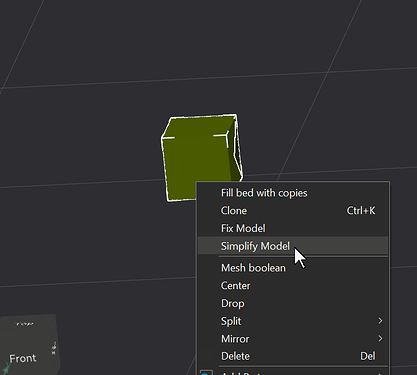Image resolution: width=417 pixels, height=375 pixels.
Task: Click the Front face of view cube
Action: (23, 357)
